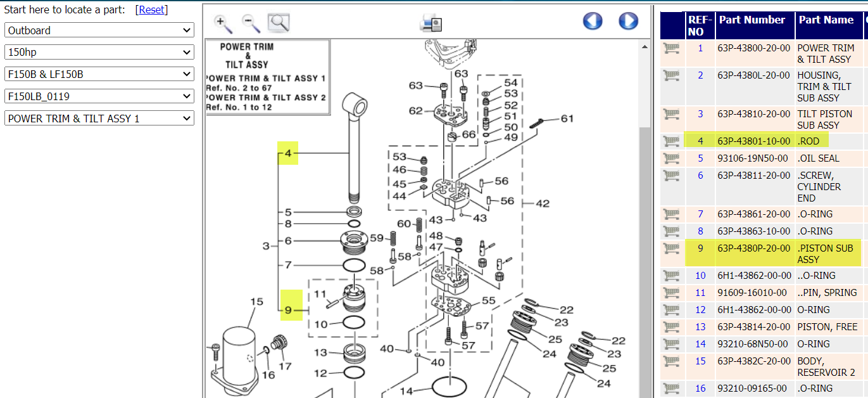This screenshot has height=398, width=868.
Task: Open ref number 13 link
Action: click(700, 327)
